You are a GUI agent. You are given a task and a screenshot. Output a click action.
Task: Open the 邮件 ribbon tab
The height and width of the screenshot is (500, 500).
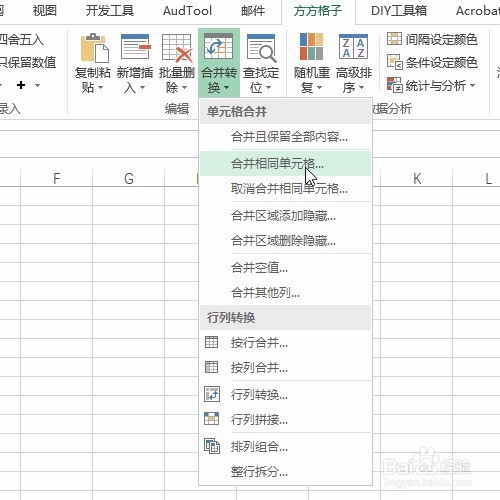coord(253,11)
